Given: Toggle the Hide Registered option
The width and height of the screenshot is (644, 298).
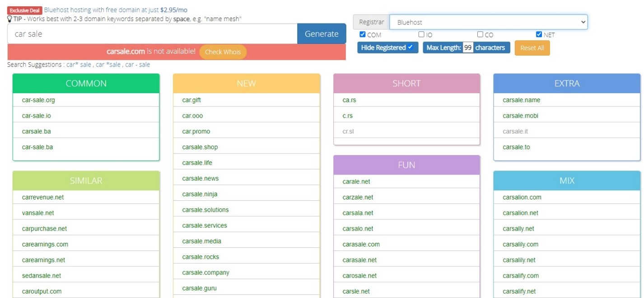Looking at the screenshot, I should tap(387, 47).
